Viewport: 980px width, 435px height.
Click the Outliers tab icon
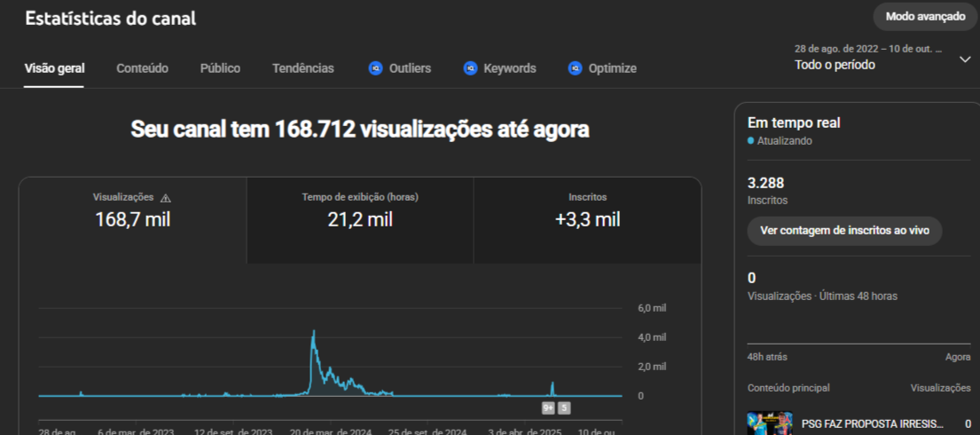click(375, 68)
